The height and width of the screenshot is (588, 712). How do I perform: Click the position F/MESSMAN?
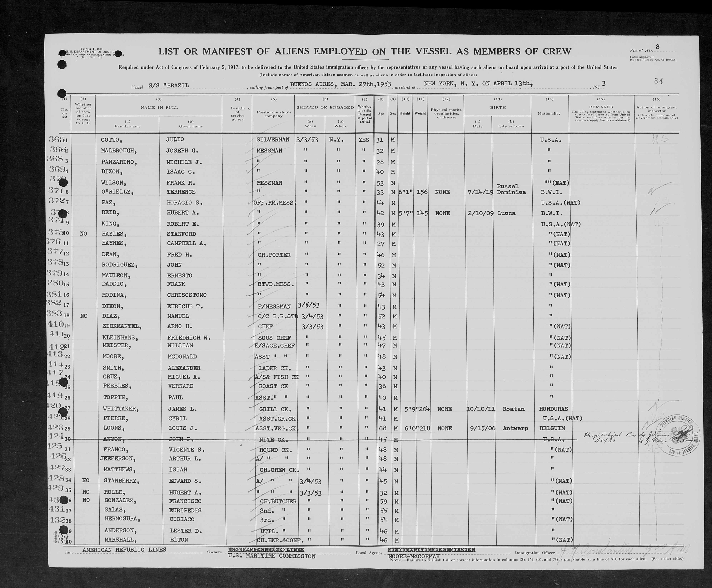point(274,307)
